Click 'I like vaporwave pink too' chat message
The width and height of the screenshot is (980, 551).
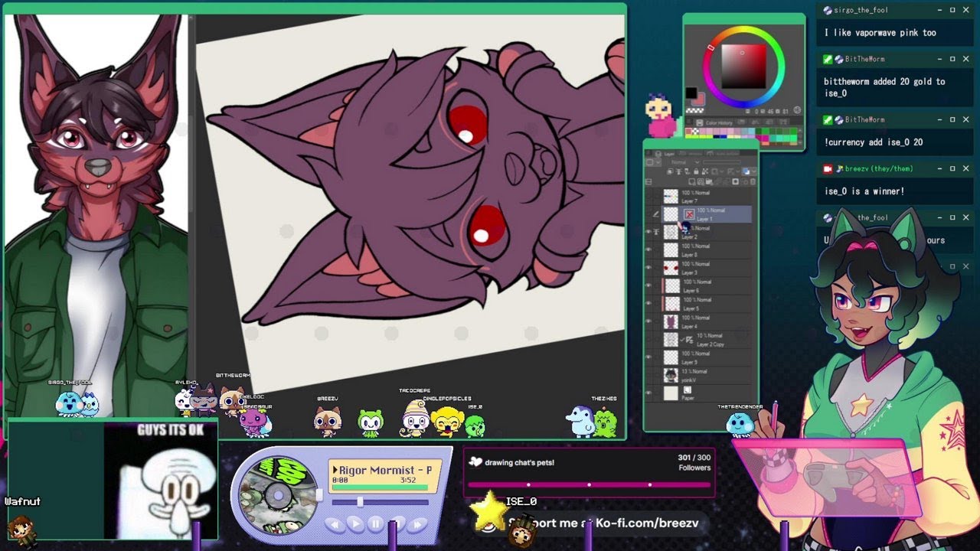coord(880,33)
